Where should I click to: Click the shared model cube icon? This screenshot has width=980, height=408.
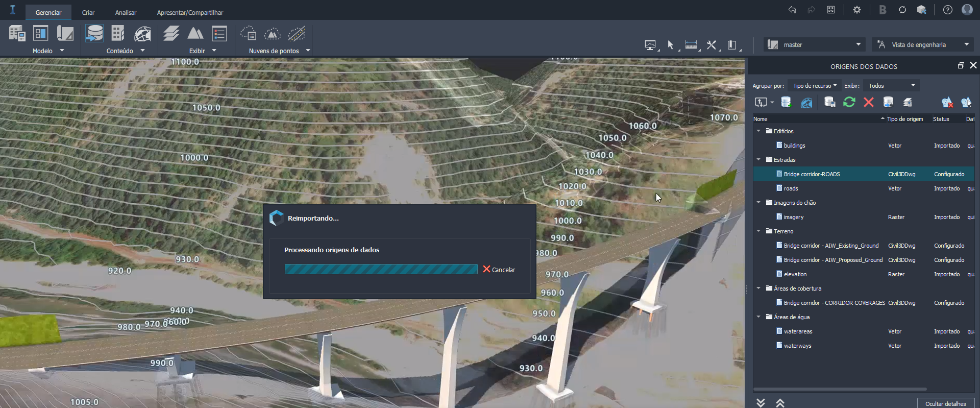coord(922,10)
